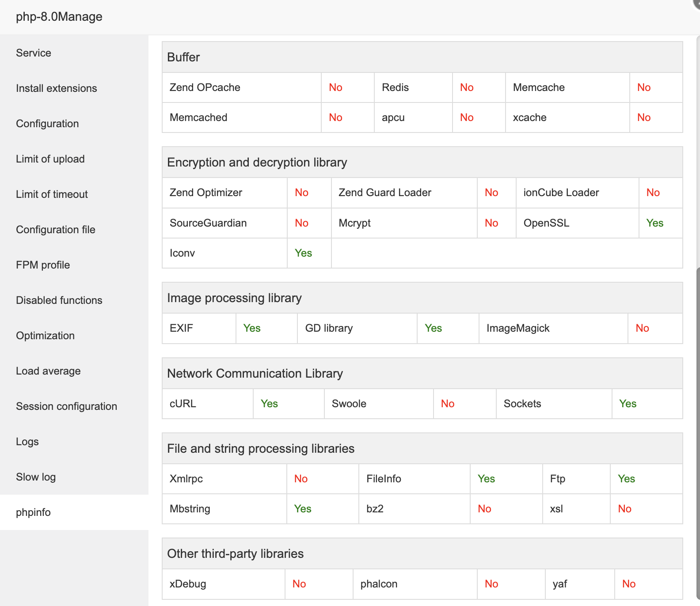This screenshot has height=606, width=700.
Task: Select the Configuration sidebar item
Action: (x=47, y=124)
